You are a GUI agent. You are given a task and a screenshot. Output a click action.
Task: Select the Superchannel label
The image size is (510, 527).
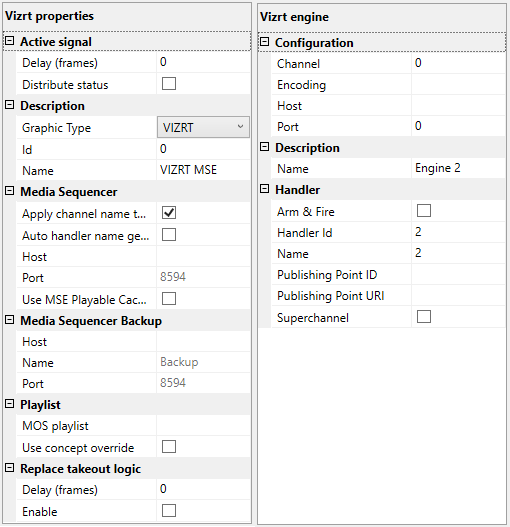pos(313,318)
